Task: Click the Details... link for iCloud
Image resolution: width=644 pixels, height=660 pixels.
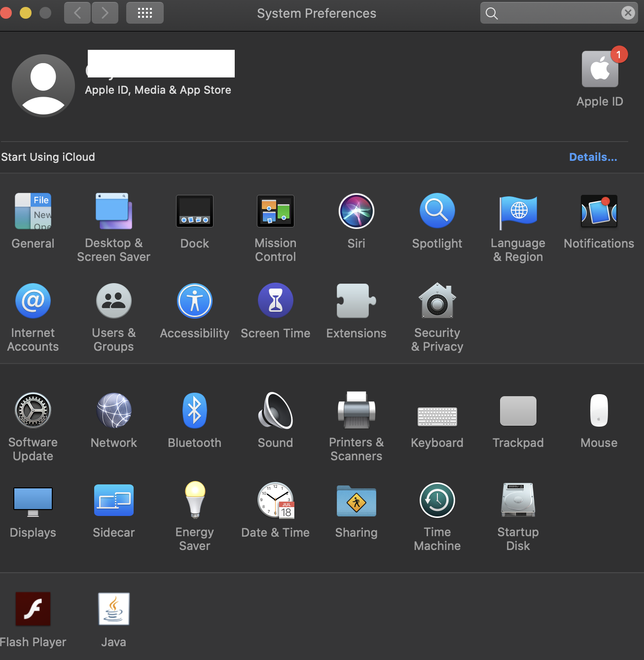Action: click(593, 157)
